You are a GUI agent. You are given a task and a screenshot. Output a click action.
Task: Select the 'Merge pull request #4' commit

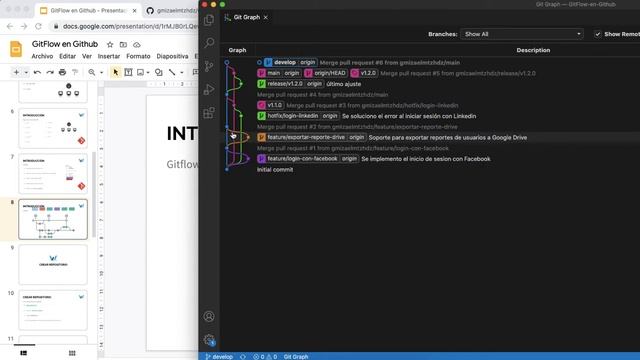coord(322,95)
